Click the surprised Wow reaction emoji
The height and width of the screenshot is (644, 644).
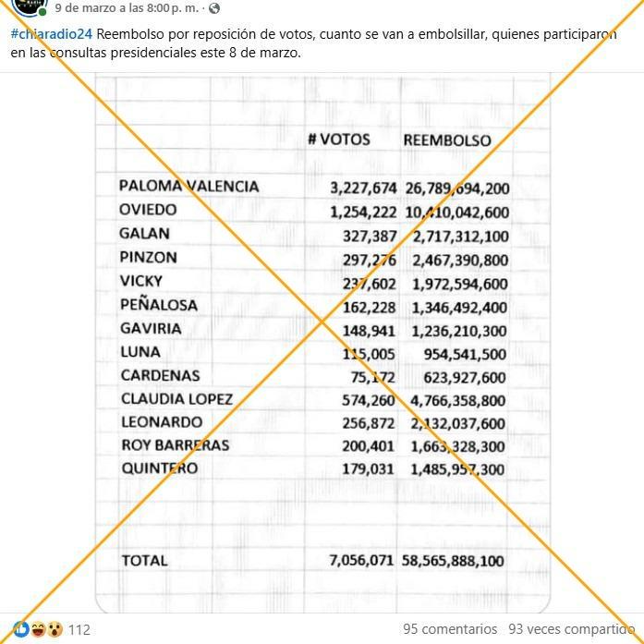coord(54,629)
